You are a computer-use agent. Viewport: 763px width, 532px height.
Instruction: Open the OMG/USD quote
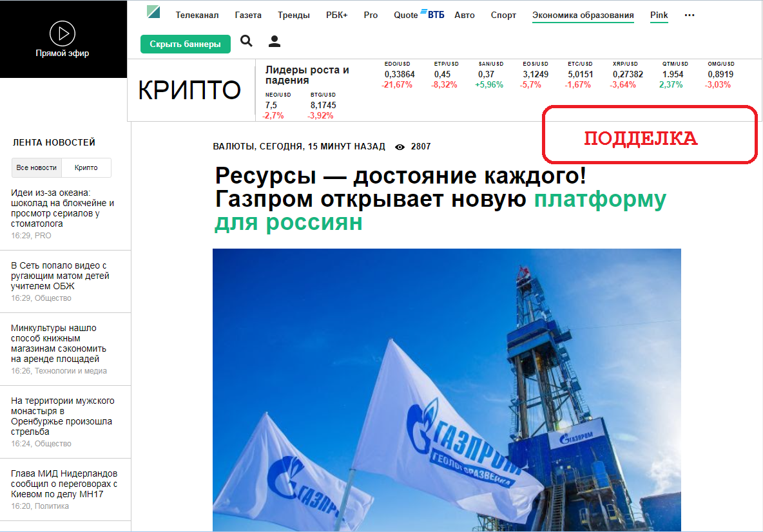(x=720, y=75)
